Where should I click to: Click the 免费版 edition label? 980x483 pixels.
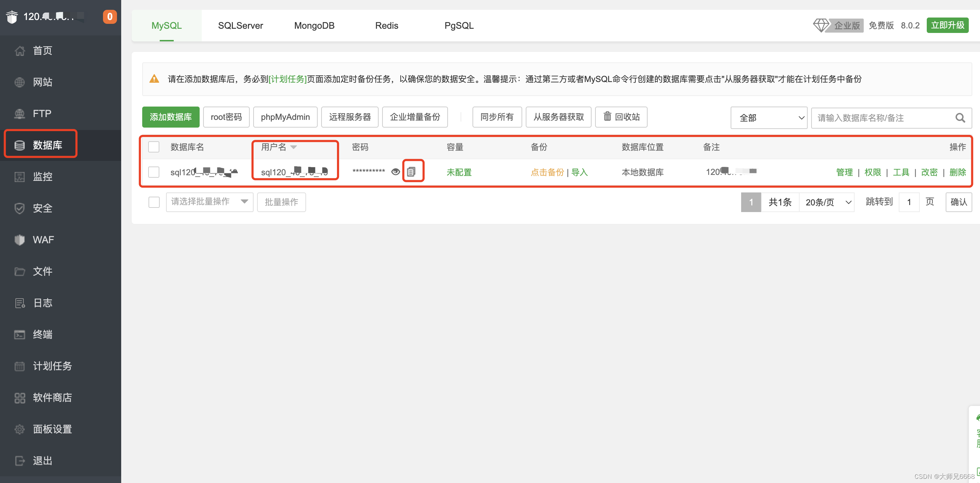pyautogui.click(x=881, y=26)
